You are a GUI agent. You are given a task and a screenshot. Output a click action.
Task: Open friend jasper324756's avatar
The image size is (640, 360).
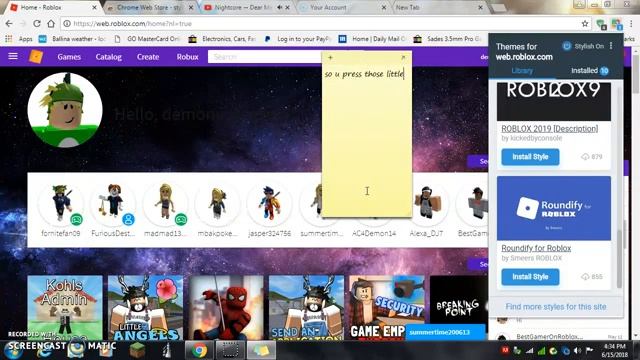tap(270, 203)
